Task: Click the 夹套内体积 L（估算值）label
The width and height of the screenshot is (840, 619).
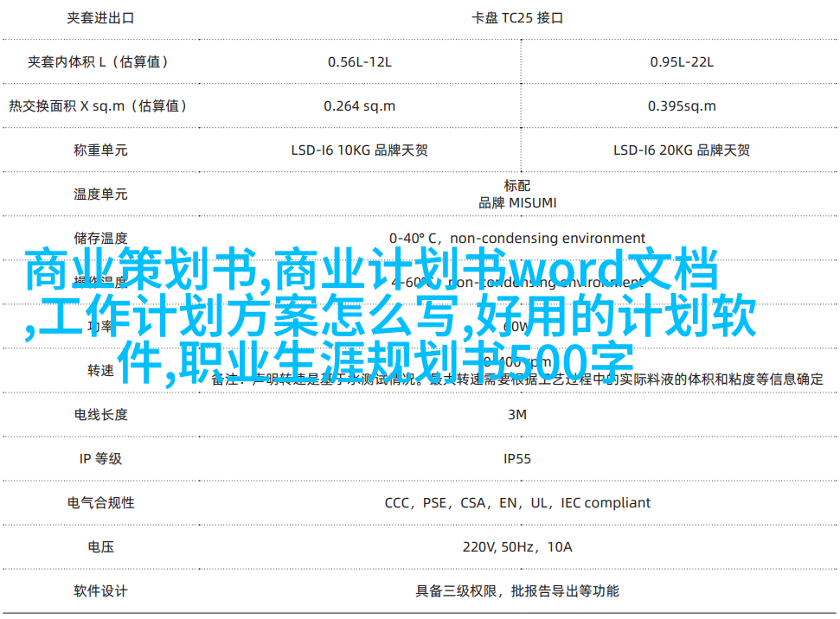Action: (98, 61)
